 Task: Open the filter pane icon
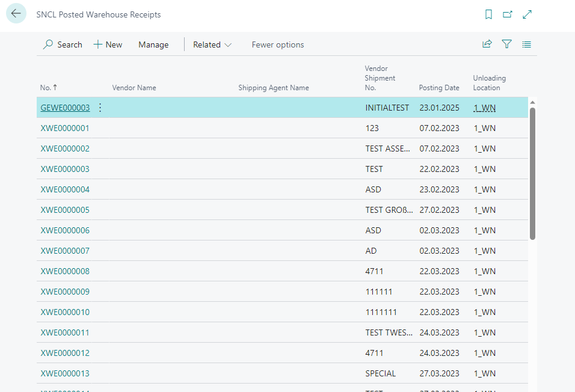(x=507, y=44)
